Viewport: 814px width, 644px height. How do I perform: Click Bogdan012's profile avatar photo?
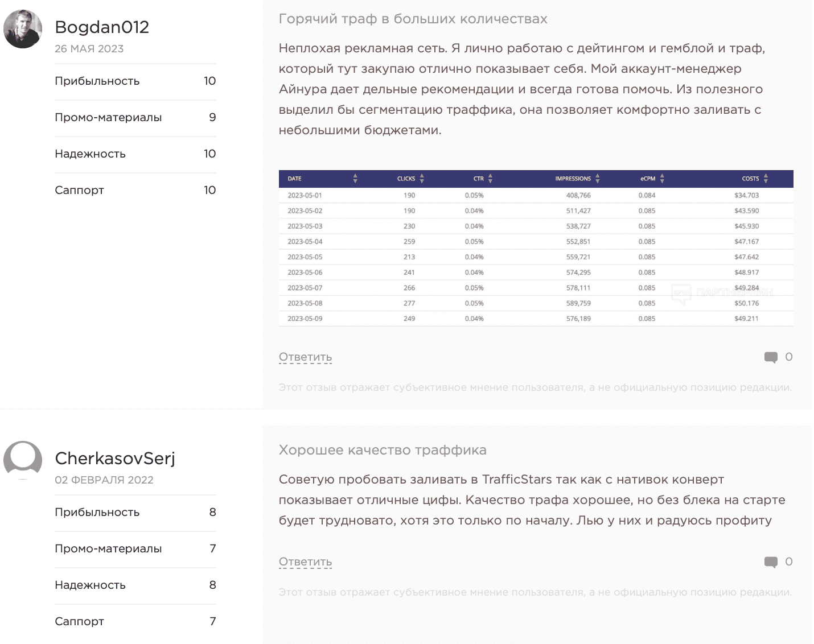coord(23,29)
